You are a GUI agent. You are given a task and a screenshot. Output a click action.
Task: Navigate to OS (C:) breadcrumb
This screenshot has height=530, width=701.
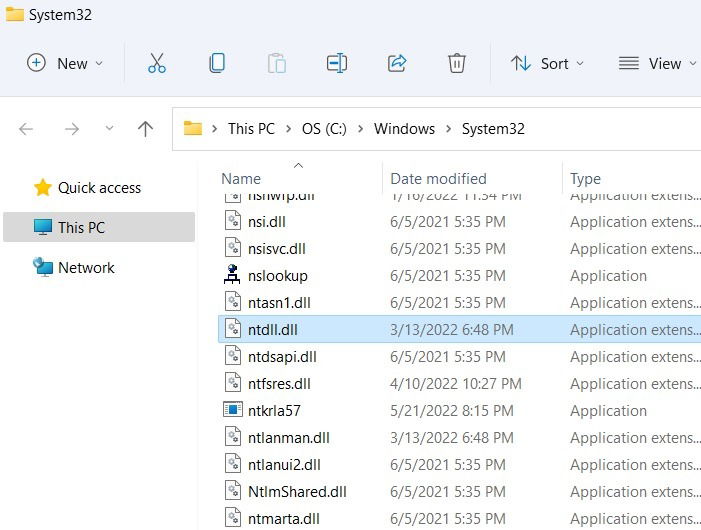324,129
